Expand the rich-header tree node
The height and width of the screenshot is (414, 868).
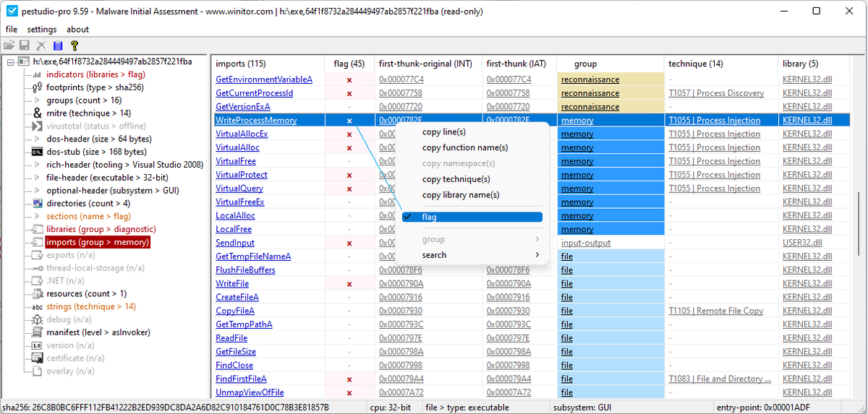click(x=37, y=165)
